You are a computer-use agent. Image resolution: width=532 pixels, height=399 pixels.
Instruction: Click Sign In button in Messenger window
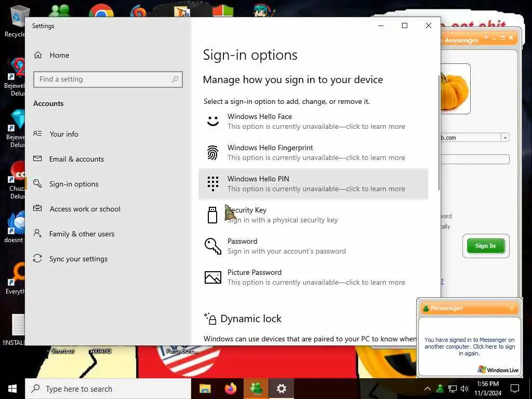tap(486, 246)
